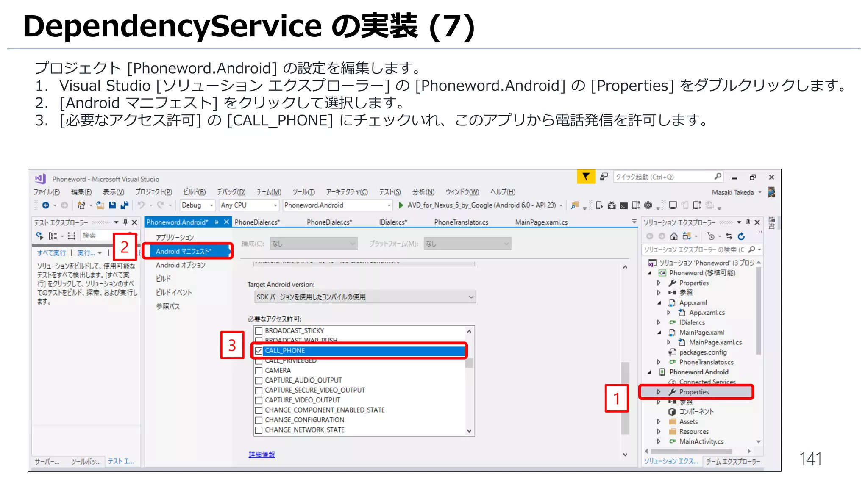The width and height of the screenshot is (868, 488).
Task: Collapse the Phoneword.Android project node
Action: [649, 372]
